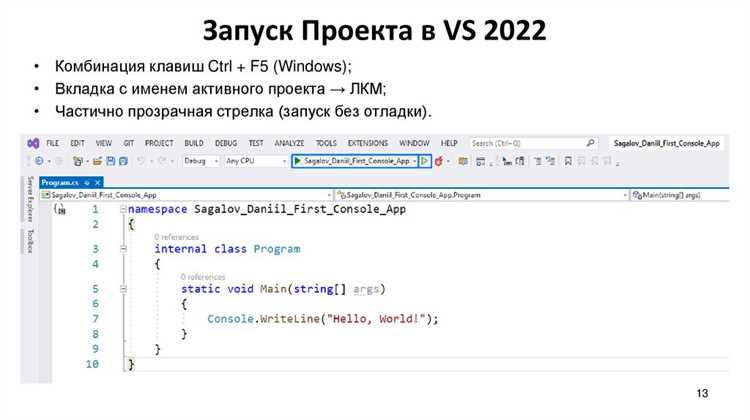Click the Save floppy disk icon
This screenshot has height=420, width=750.
(x=110, y=161)
